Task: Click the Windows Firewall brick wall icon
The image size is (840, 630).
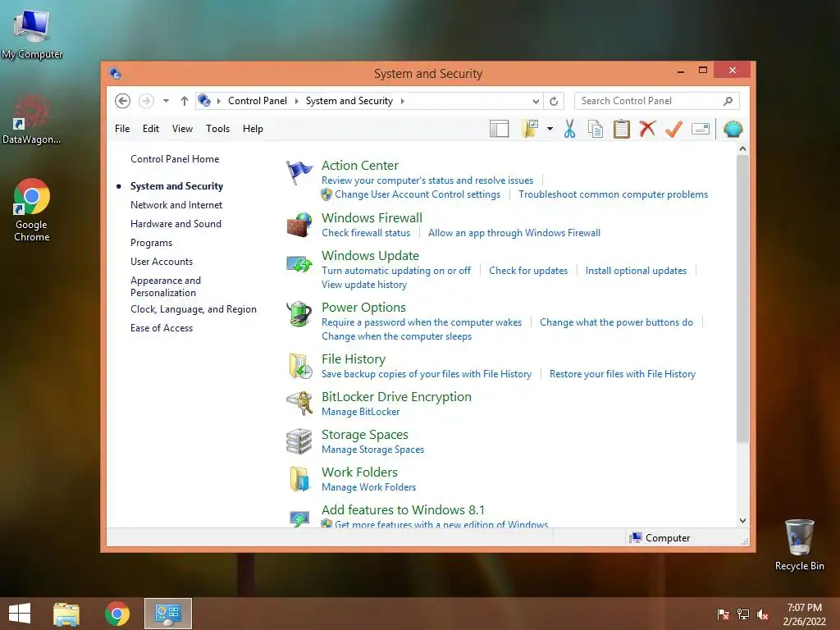Action: tap(299, 225)
